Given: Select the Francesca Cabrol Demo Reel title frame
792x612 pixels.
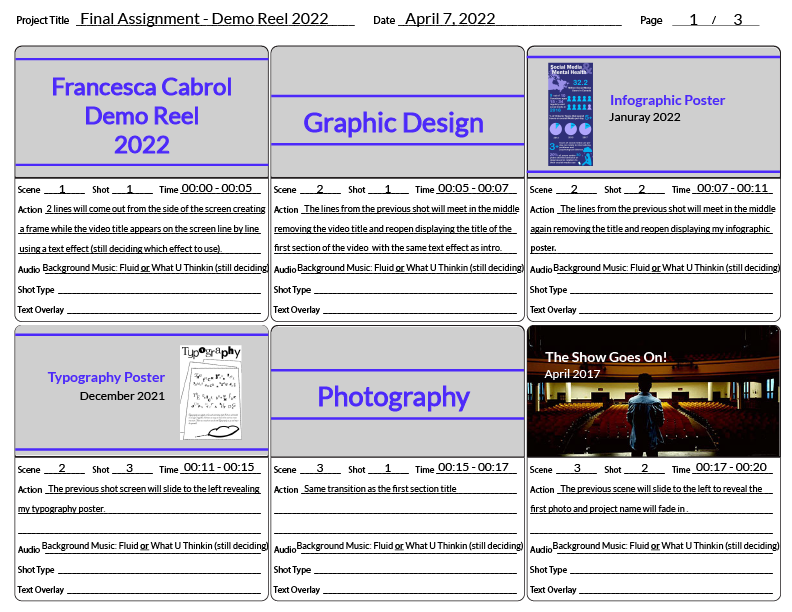Looking at the screenshot, I should coord(141,114).
